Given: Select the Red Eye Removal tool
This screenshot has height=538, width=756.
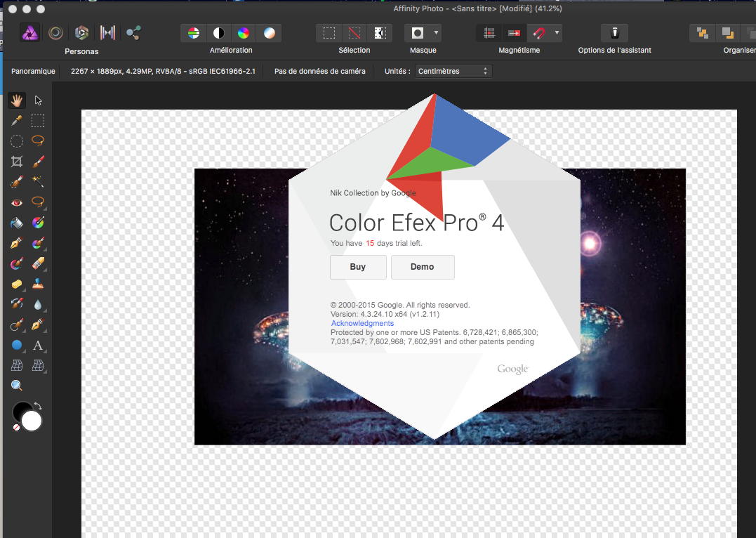Looking at the screenshot, I should 17,202.
